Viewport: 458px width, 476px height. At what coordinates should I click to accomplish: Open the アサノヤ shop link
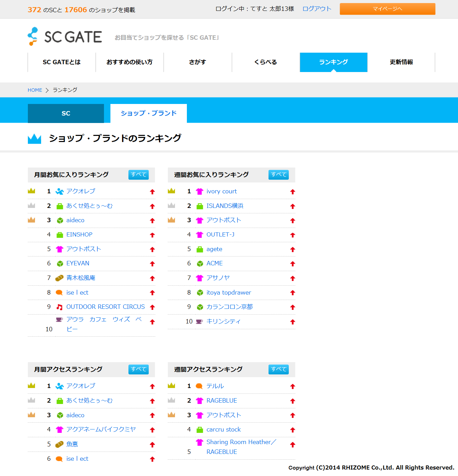click(x=218, y=278)
